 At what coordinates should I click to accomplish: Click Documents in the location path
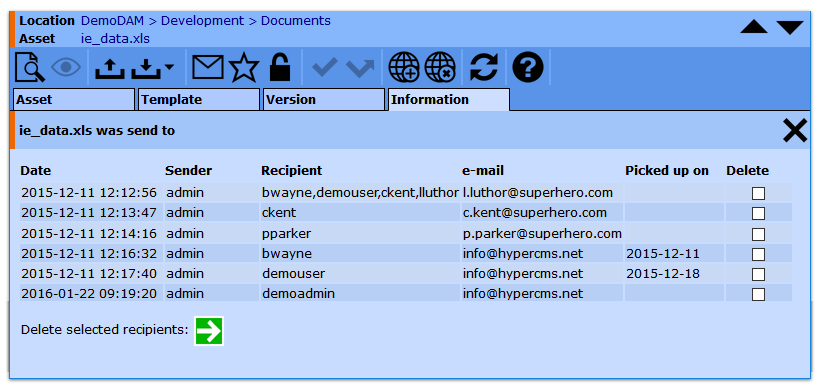295,21
